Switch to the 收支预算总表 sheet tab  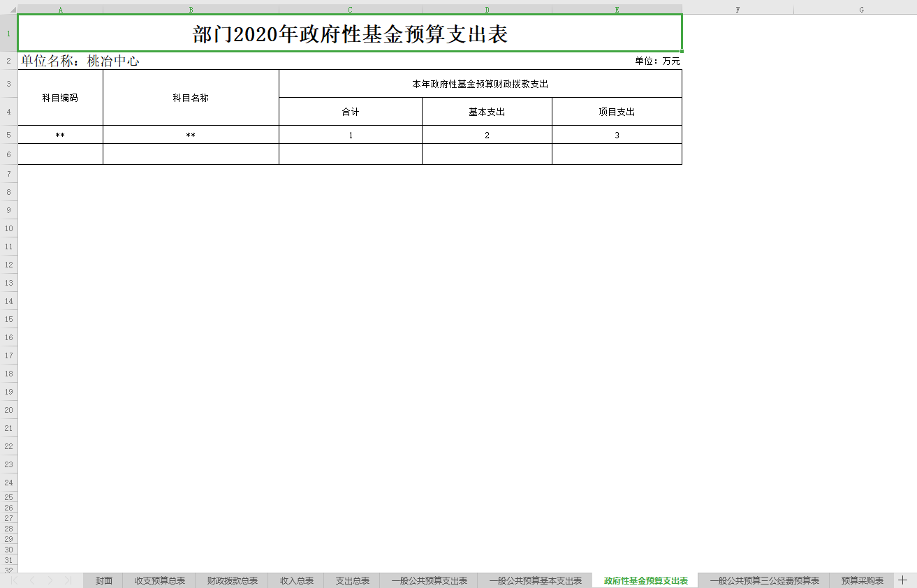click(160, 580)
